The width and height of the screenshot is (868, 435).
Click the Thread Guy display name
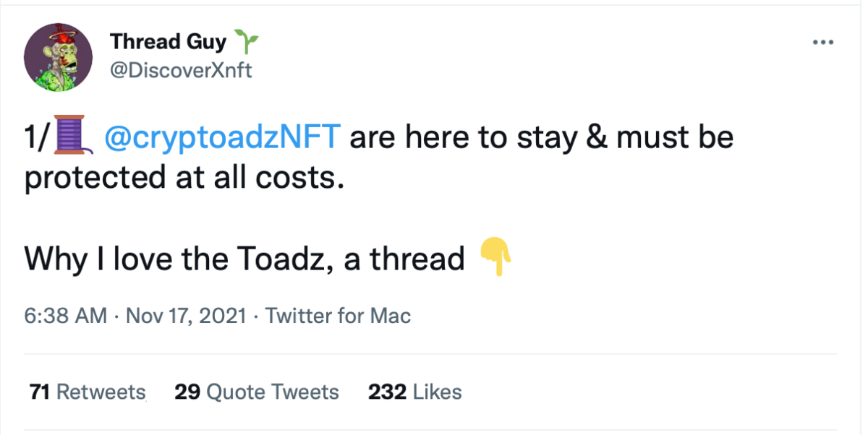click(x=168, y=42)
